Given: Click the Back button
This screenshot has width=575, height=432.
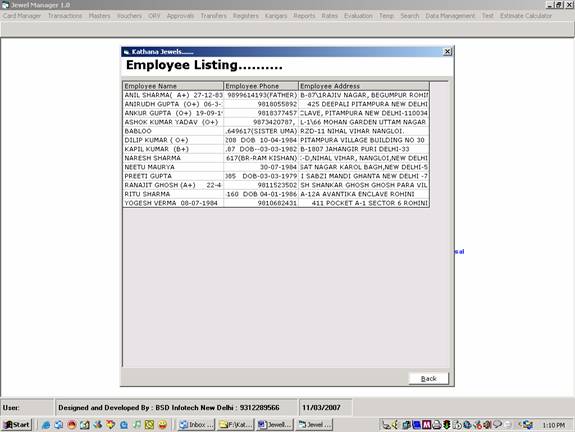Looking at the screenshot, I should pyautogui.click(x=428, y=378).
